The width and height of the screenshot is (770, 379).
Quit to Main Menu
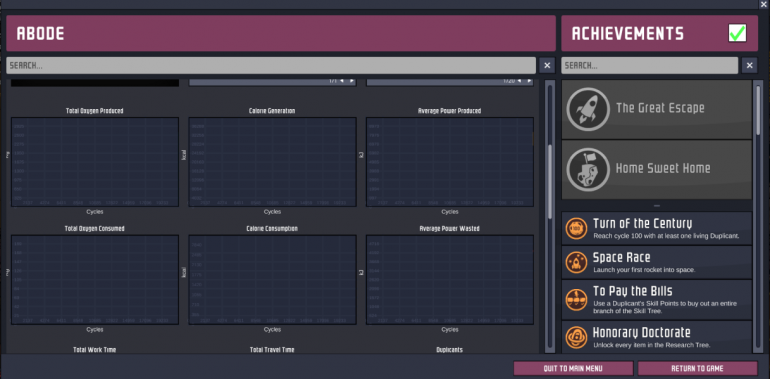pos(573,368)
